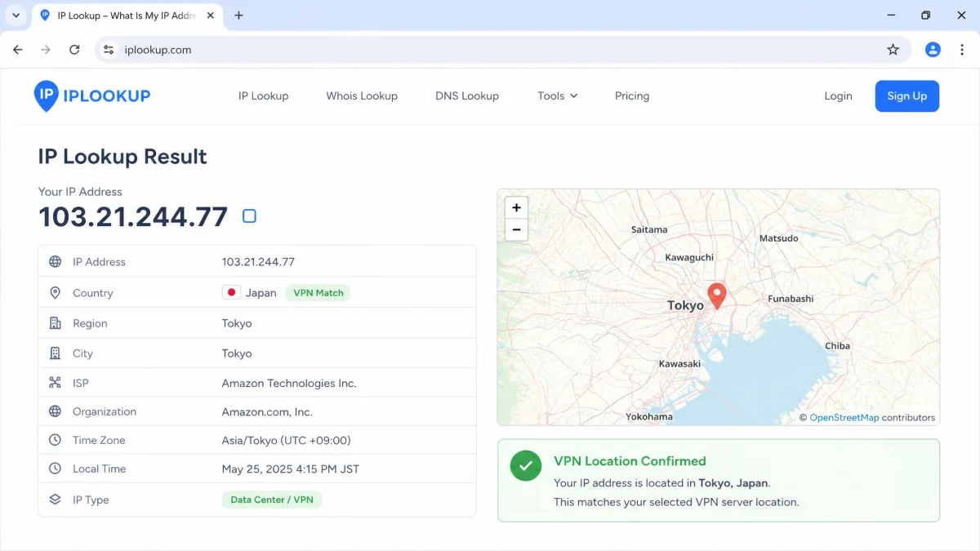The height and width of the screenshot is (551, 980).
Task: Open the IP Lookup nav item
Action: 263,96
